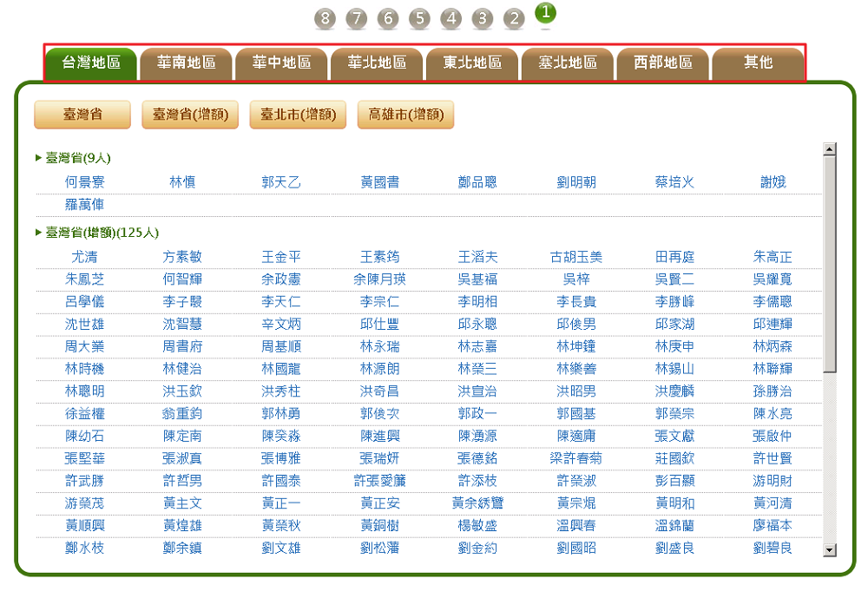Open the 東北地區 tab
This screenshot has height=598, width=868.
472,62
